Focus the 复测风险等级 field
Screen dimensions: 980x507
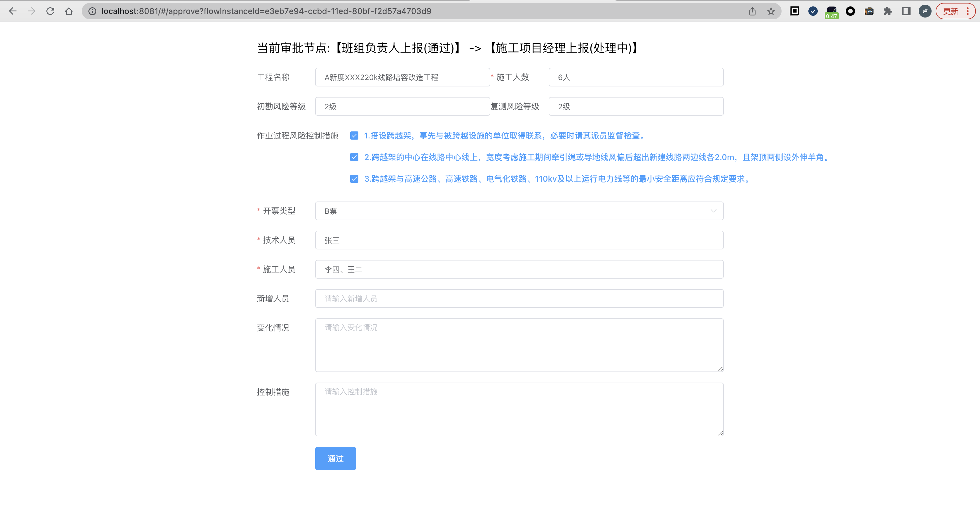[x=636, y=107]
